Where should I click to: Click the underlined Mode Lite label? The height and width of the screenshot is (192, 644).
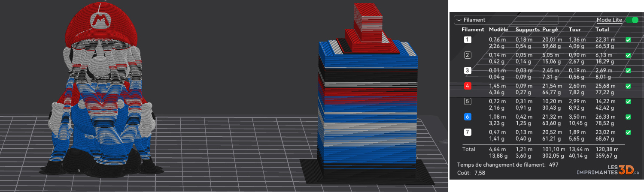coord(610,20)
